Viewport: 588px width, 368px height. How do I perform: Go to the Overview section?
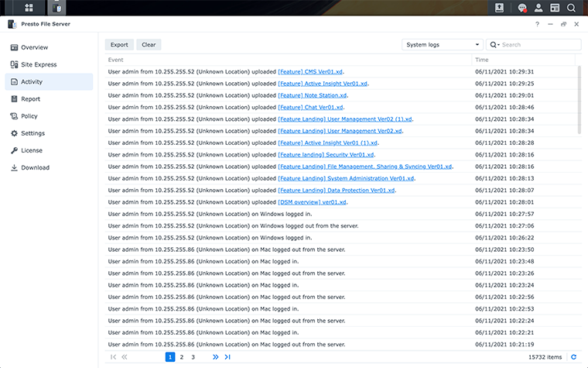pos(34,47)
